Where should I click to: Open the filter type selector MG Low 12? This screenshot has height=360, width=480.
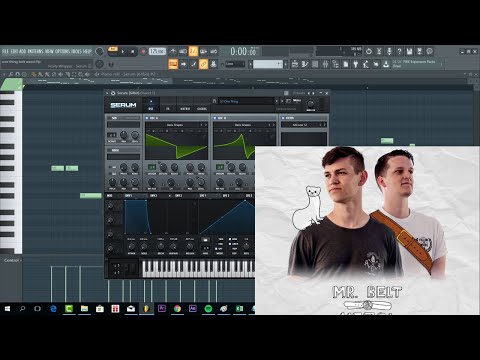[300, 125]
